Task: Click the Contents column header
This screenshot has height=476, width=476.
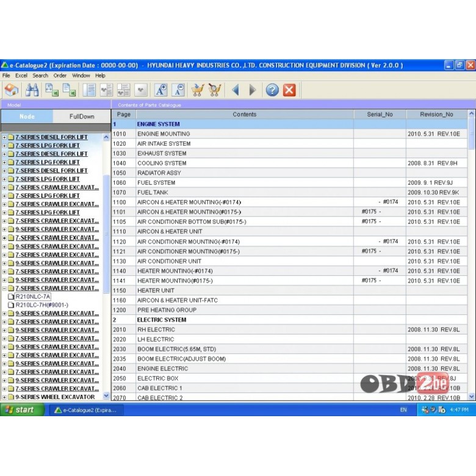Action: [x=245, y=115]
